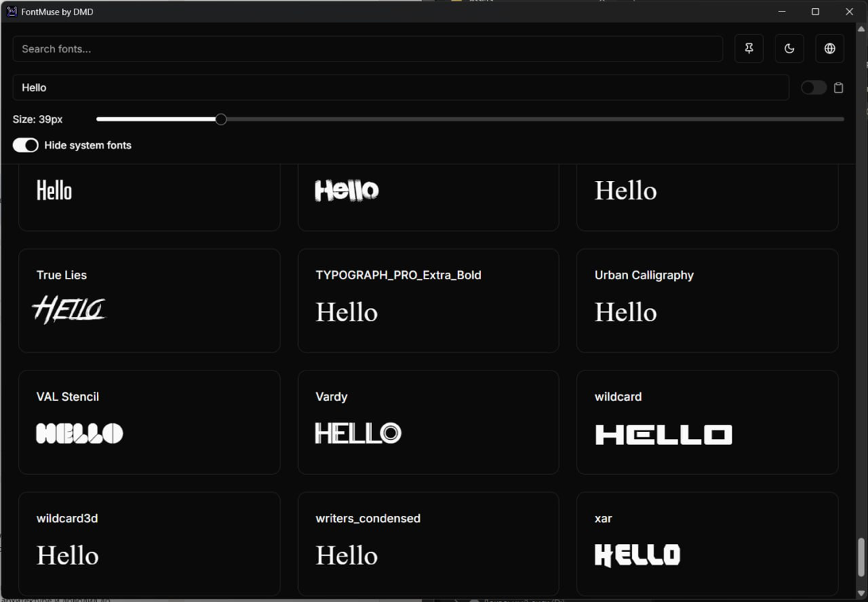Select the VAL Stencil font card
Screen dimensions: 868x602
pyautogui.click(x=149, y=422)
